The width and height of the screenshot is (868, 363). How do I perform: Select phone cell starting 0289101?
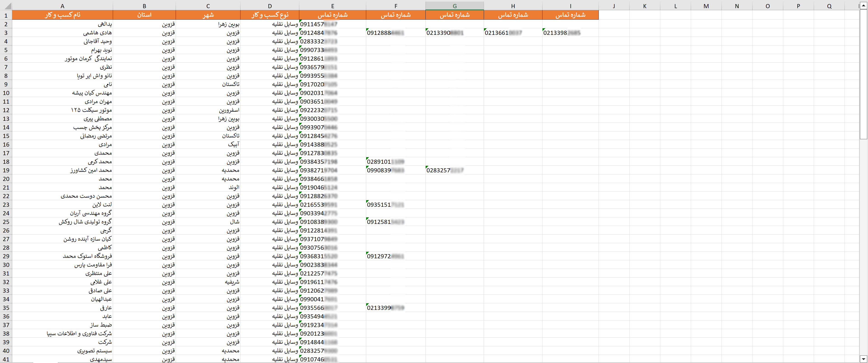396,161
